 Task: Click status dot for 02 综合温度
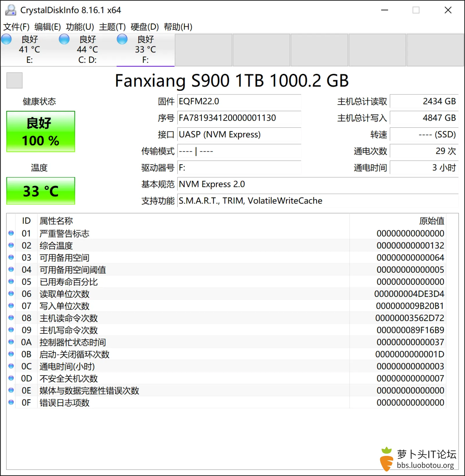coord(11,245)
